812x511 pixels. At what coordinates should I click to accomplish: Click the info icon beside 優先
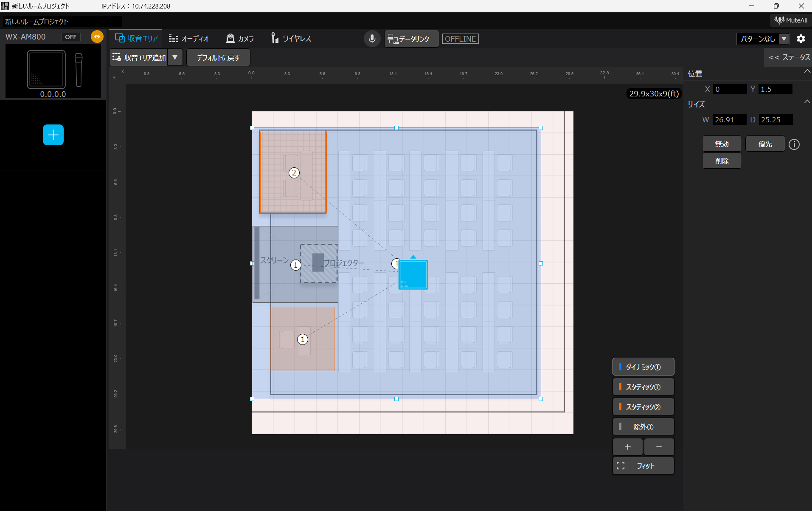click(794, 144)
